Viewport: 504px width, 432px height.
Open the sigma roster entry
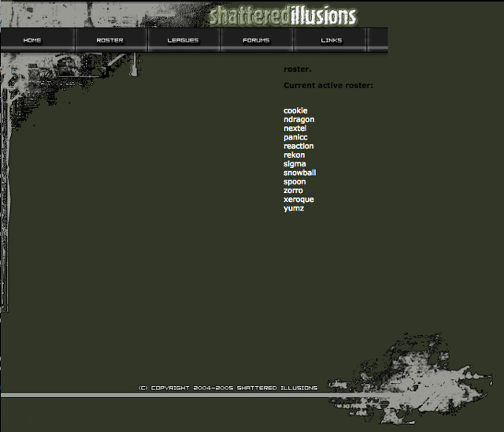tap(295, 164)
